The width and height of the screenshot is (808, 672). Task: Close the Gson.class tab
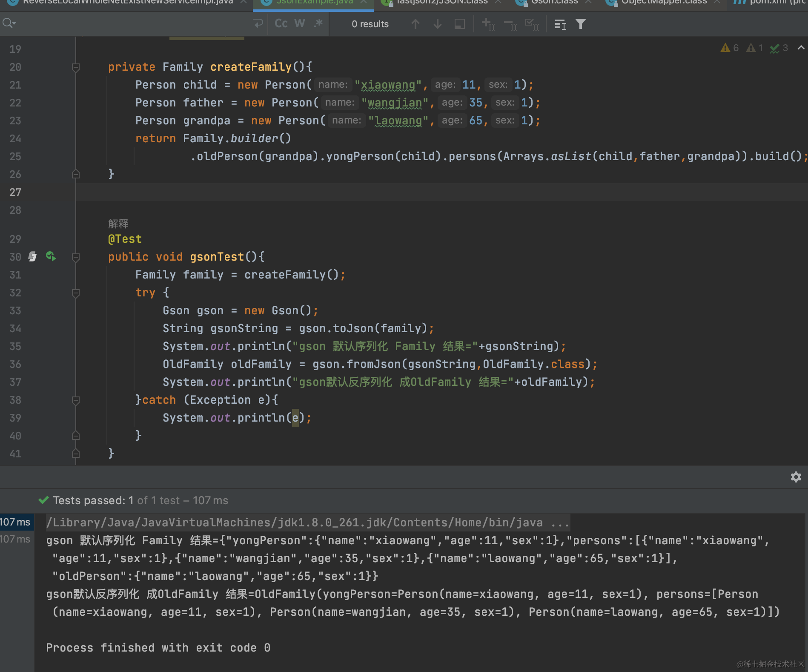pyautogui.click(x=588, y=2)
